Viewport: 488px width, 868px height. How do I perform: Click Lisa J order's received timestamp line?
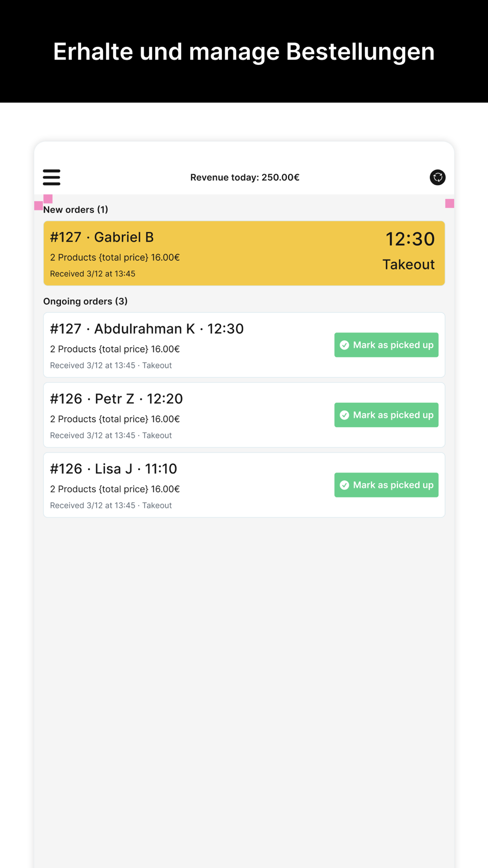point(111,505)
